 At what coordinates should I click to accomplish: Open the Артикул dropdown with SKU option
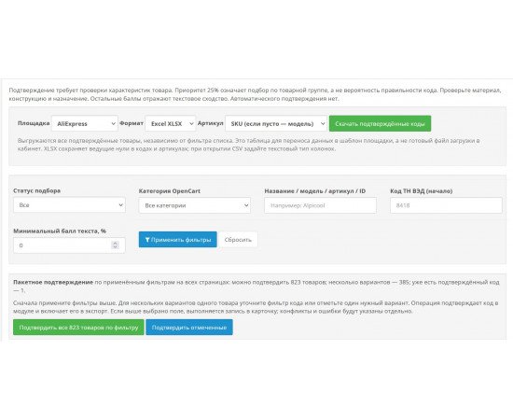point(276,123)
